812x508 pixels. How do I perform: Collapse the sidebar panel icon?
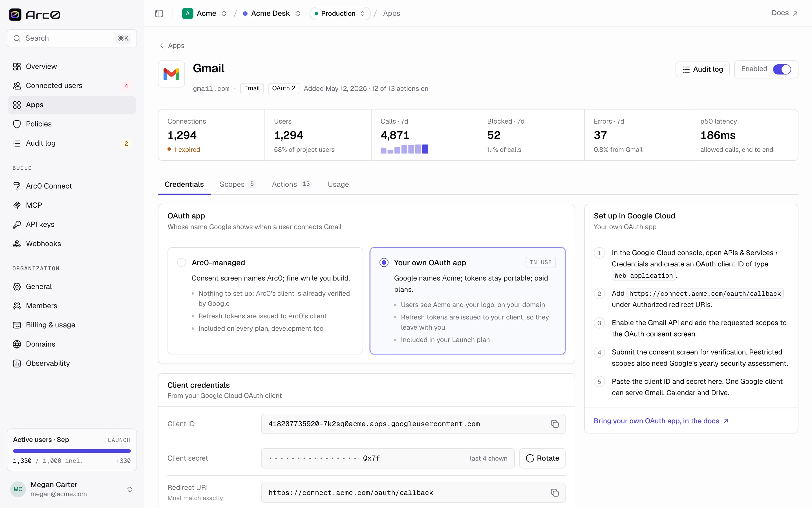click(159, 14)
